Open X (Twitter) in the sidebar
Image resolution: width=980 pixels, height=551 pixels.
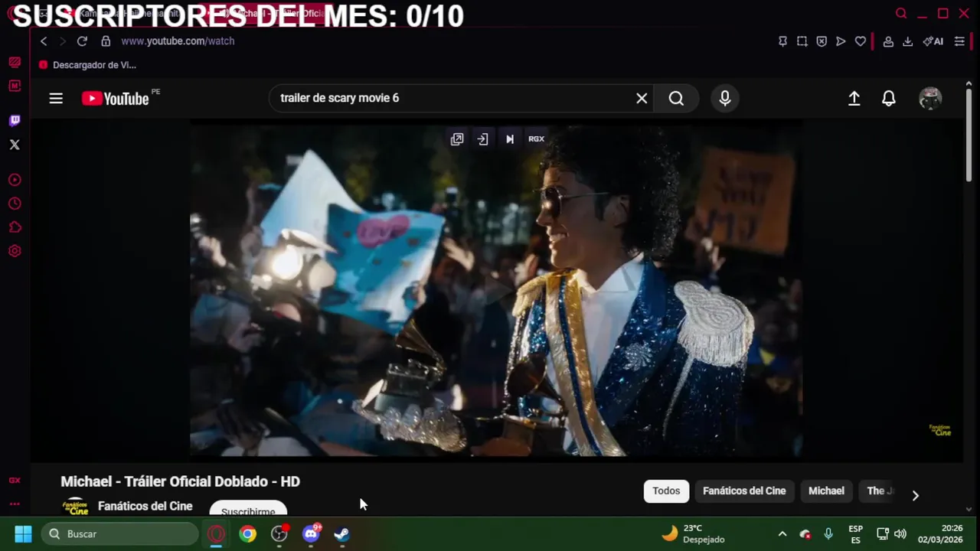[15, 145]
